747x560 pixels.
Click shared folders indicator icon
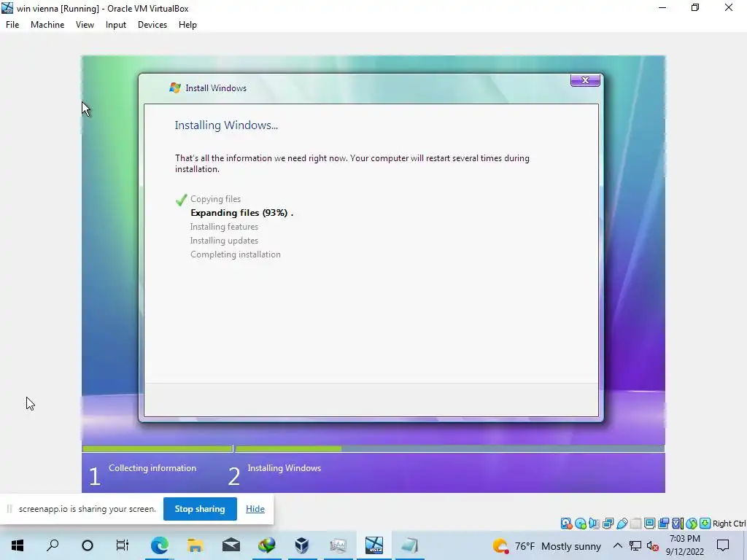[x=635, y=524]
